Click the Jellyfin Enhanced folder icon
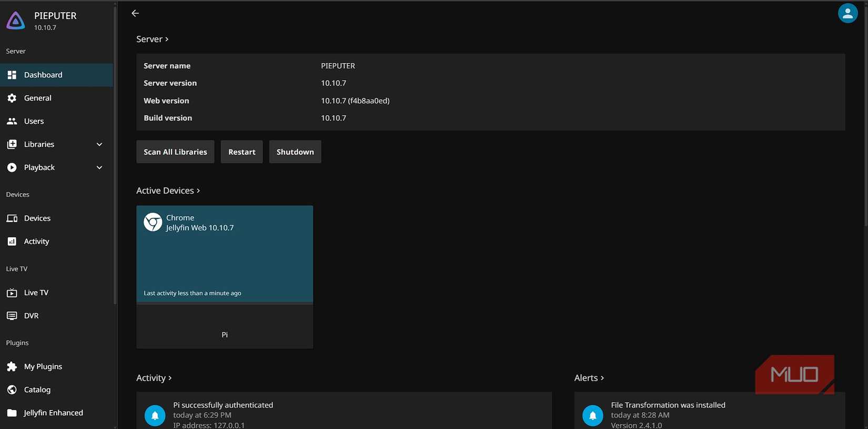This screenshot has height=429, width=868. 12,413
